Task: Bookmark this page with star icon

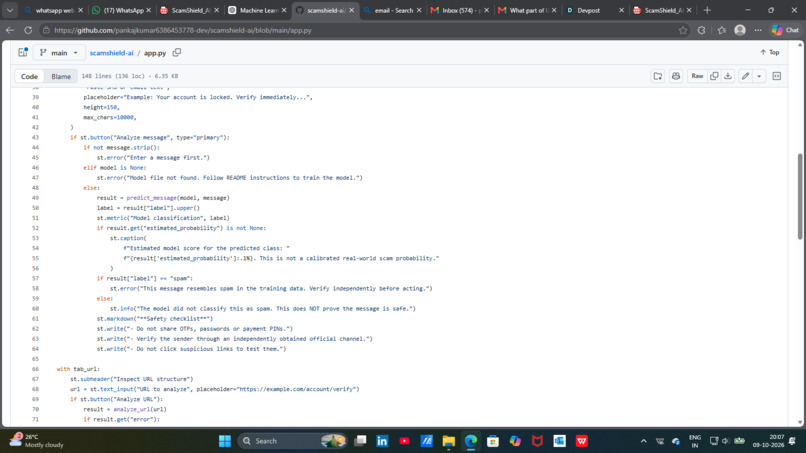Action: pyautogui.click(x=683, y=30)
